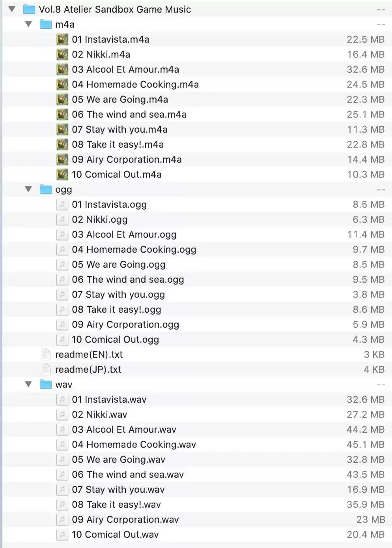This screenshot has width=392, height=548.
Task: Select 09 Airy Corporation.wav file name
Action: click(x=125, y=520)
